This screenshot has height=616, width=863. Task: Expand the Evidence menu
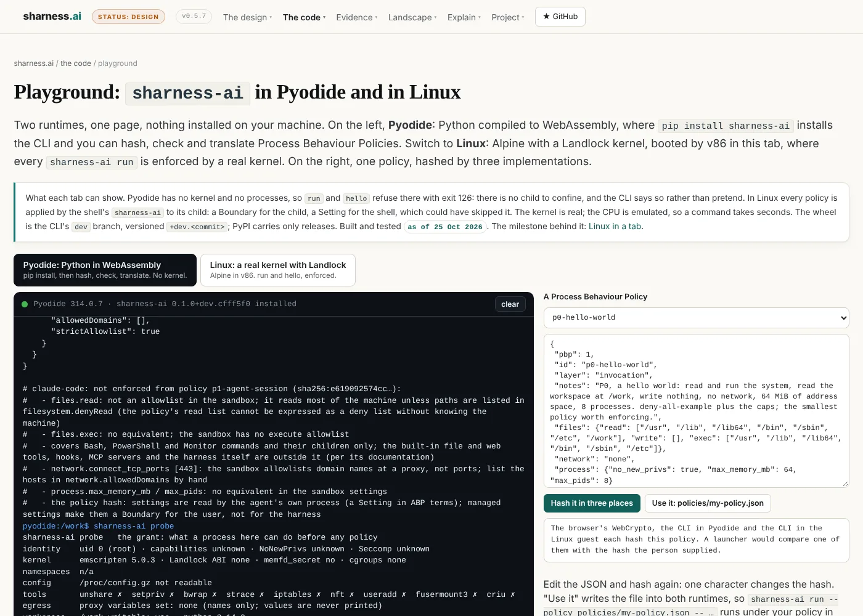[356, 17]
